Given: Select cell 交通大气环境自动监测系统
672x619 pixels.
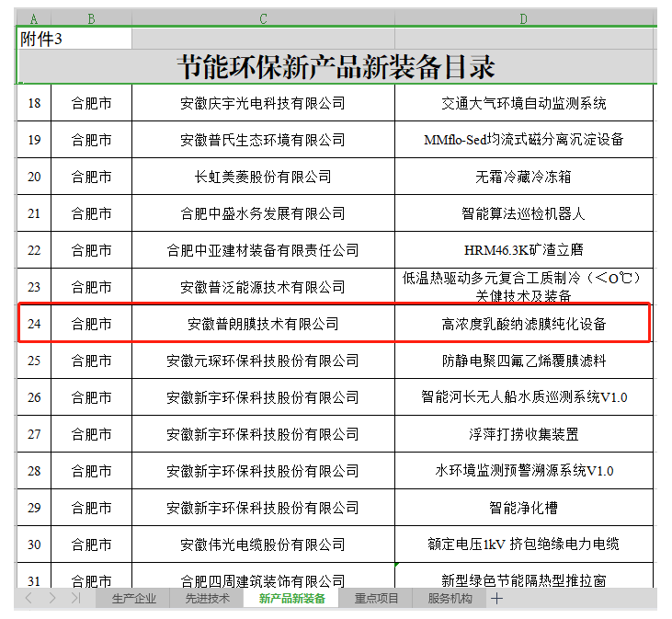Looking at the screenshot, I should 524,103.
